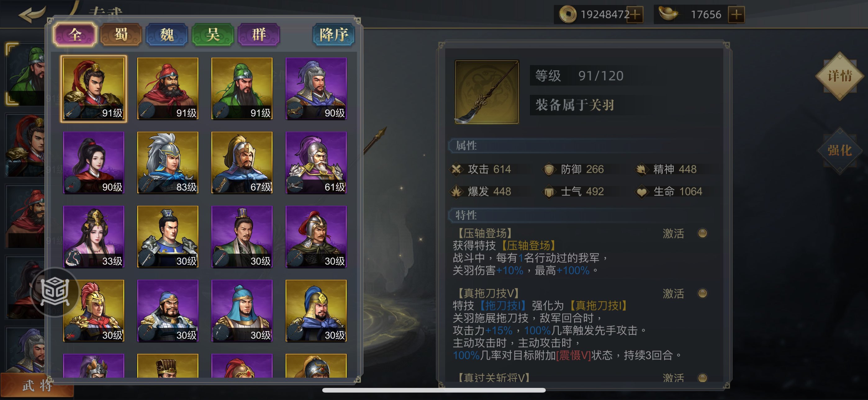The image size is (868, 400).
Task: Filter generals by 魏 faction tab
Action: [x=167, y=34]
